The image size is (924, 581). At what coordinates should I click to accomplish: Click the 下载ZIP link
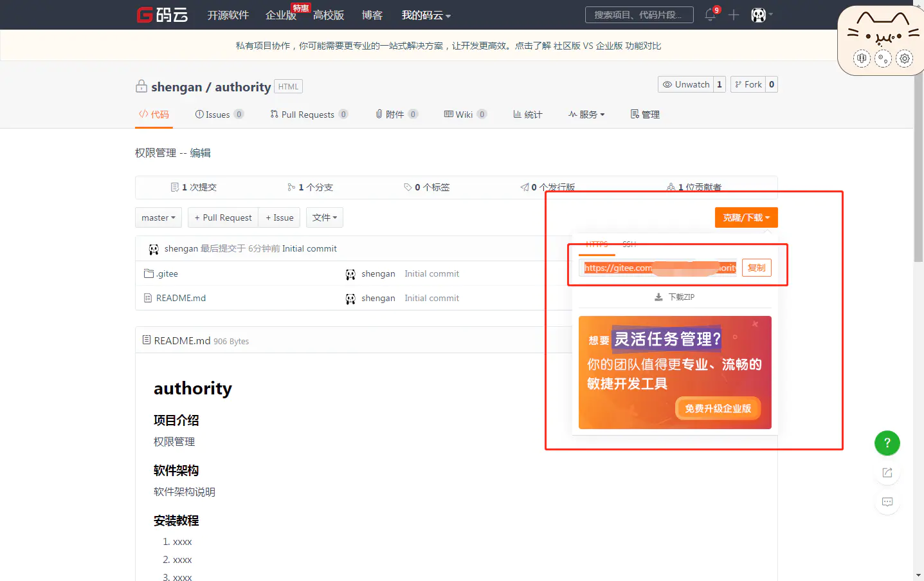(675, 297)
